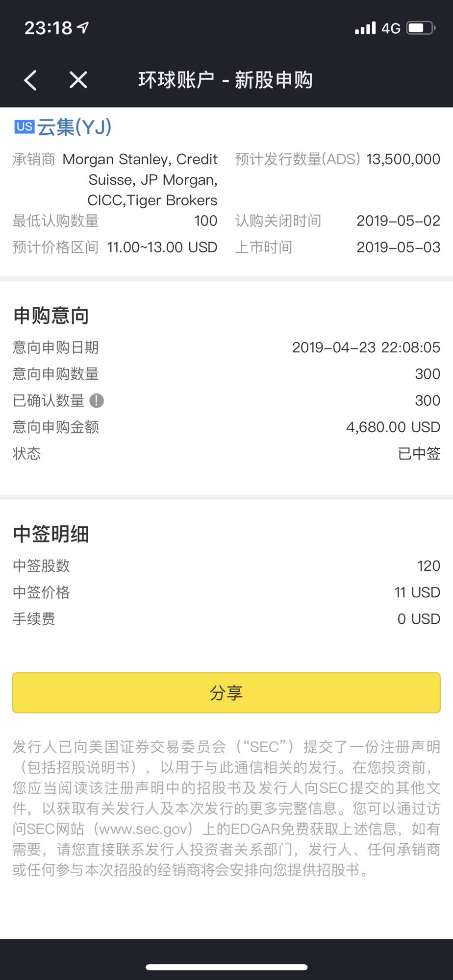453x980 pixels.
Task: Tap the location arrow in status bar
Action: click(x=84, y=27)
